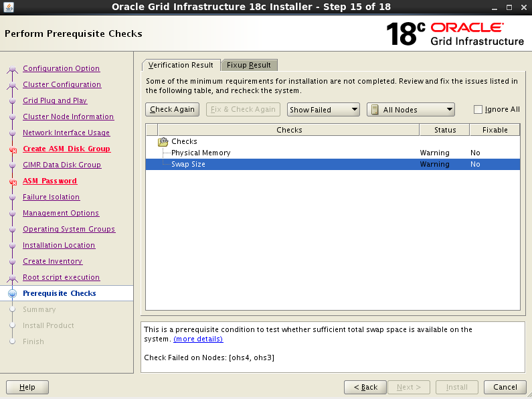Click the Fixable column header
The height and width of the screenshot is (399, 532).
(x=495, y=130)
